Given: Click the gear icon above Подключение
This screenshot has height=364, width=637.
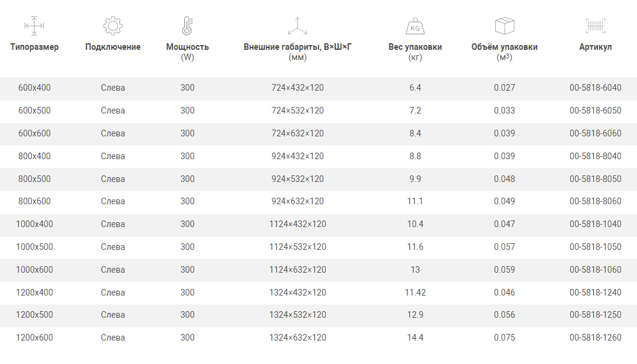Looking at the screenshot, I should (x=113, y=26).
